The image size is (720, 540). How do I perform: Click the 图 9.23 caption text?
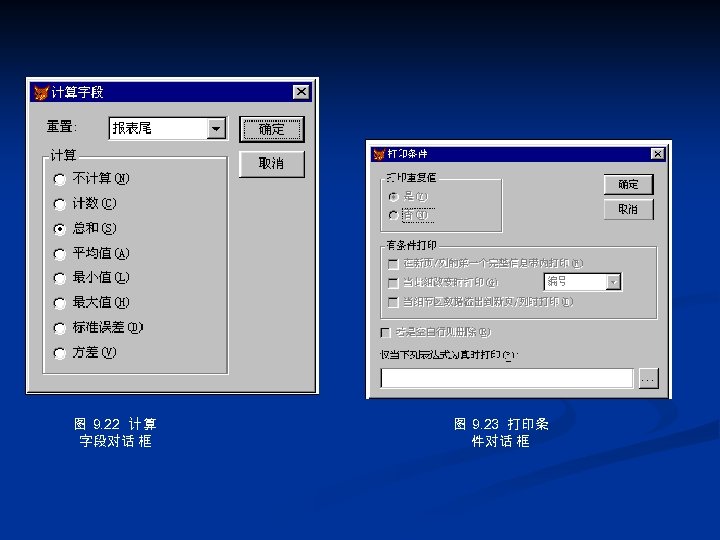tap(501, 432)
